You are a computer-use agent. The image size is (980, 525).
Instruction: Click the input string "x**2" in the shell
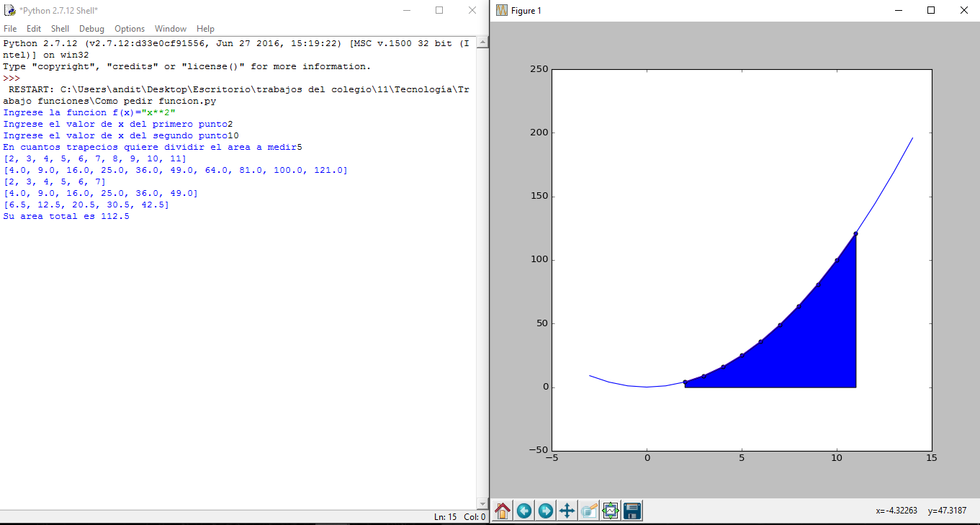pos(158,112)
